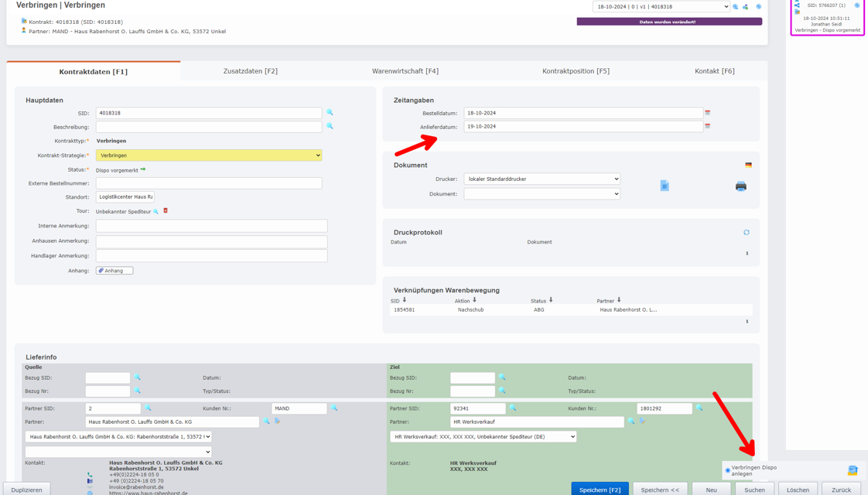
Task: Switch to the Zusatzdaten [F2] tab
Action: pyautogui.click(x=250, y=71)
